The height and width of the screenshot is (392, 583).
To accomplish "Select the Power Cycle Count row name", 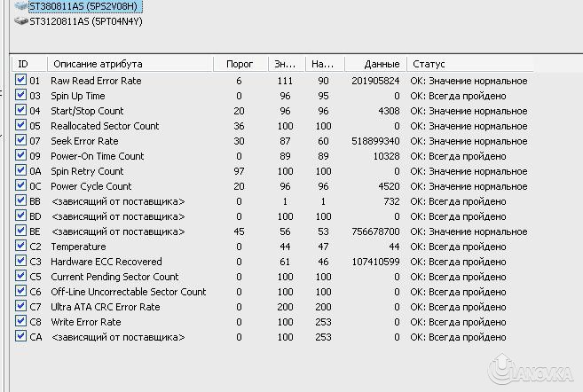I will 91,186.
